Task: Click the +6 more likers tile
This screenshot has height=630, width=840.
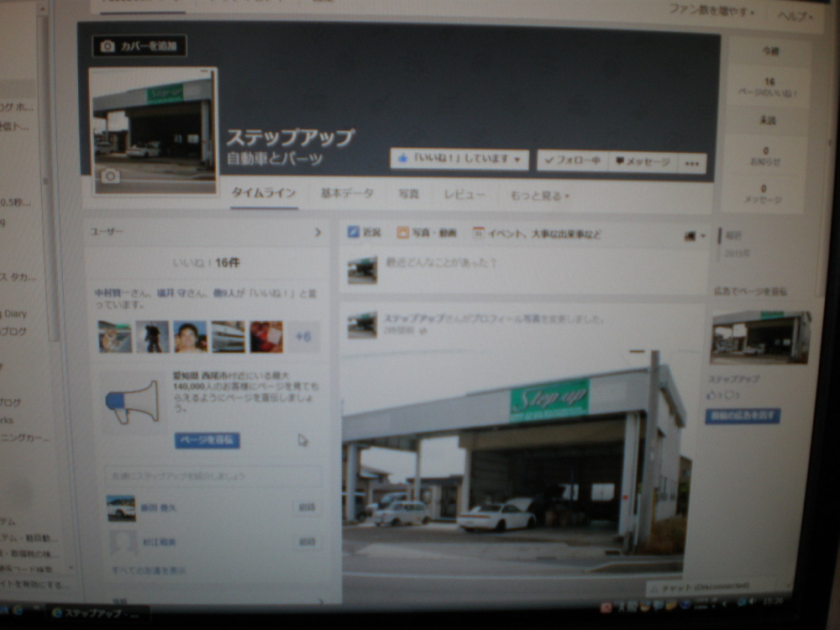Action: tap(303, 337)
